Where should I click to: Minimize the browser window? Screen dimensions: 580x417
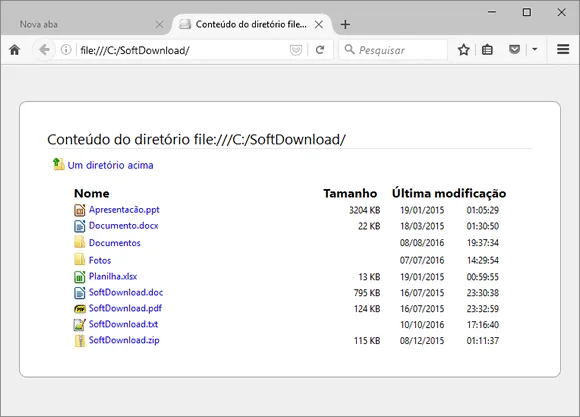(492, 12)
